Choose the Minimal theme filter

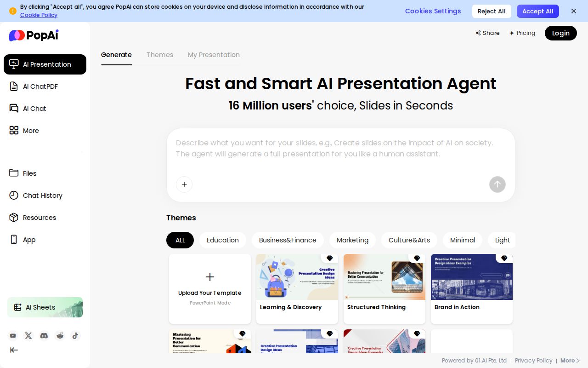click(462, 240)
